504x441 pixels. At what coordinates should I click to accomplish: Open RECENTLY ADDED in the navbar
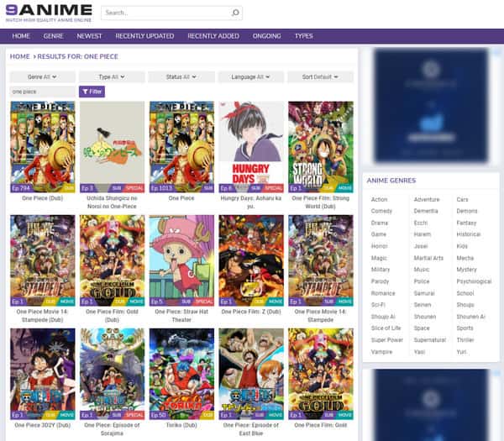click(x=213, y=36)
